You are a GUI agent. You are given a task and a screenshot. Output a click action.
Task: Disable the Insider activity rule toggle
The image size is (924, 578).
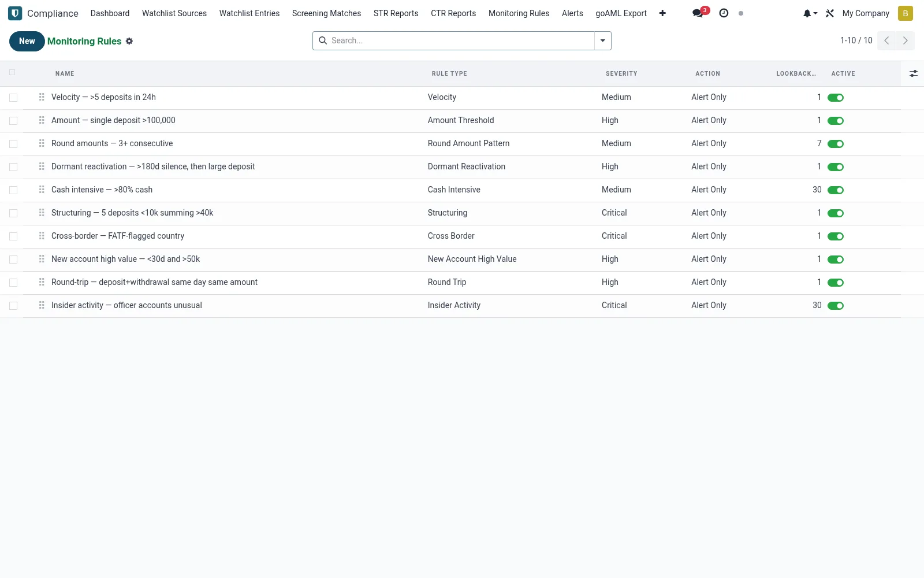click(836, 306)
